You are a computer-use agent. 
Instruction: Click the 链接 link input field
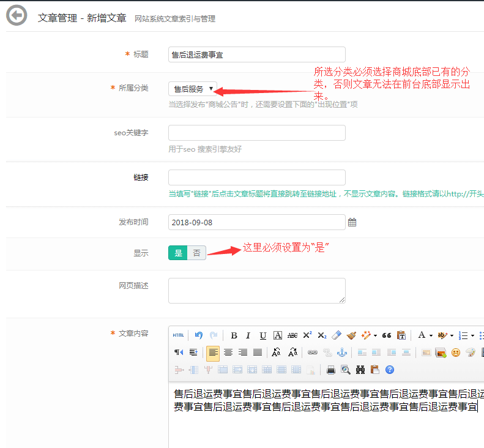[x=257, y=177]
